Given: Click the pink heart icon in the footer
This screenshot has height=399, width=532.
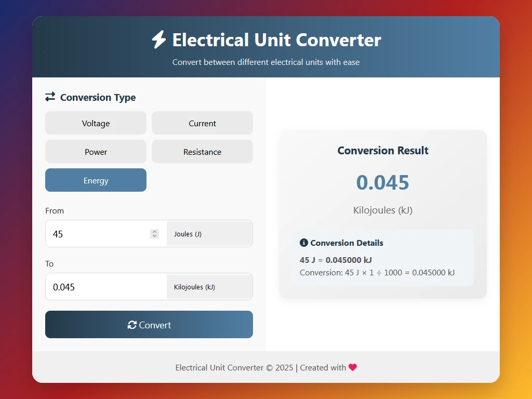Looking at the screenshot, I should pos(353,367).
